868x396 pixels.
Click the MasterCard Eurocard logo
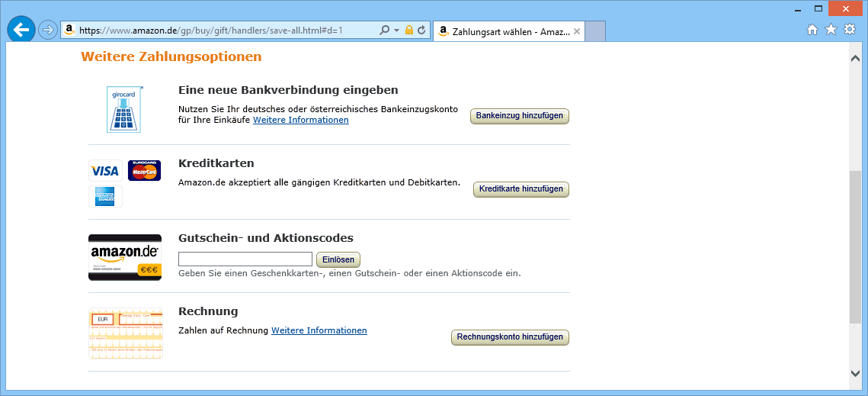click(x=144, y=171)
